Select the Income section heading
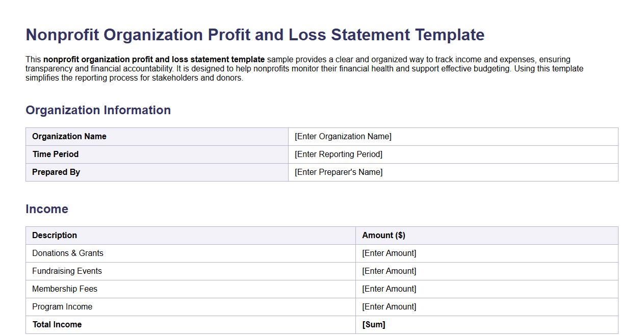Viewport: 644px width, 336px height. tap(47, 209)
